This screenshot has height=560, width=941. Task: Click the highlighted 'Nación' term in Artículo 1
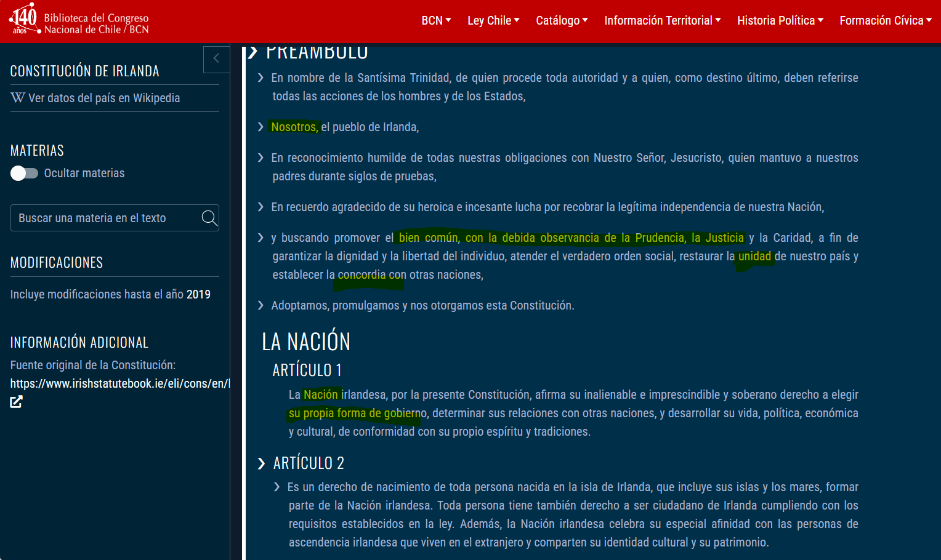point(321,394)
